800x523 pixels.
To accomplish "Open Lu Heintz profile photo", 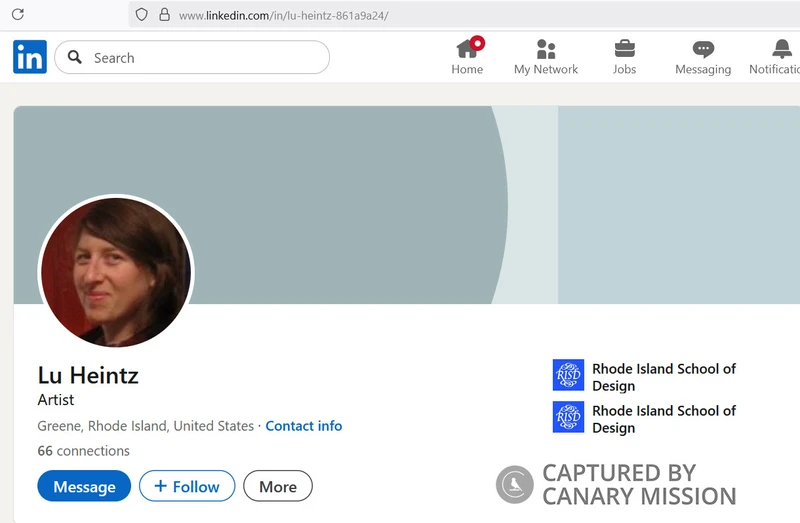I will point(116,272).
